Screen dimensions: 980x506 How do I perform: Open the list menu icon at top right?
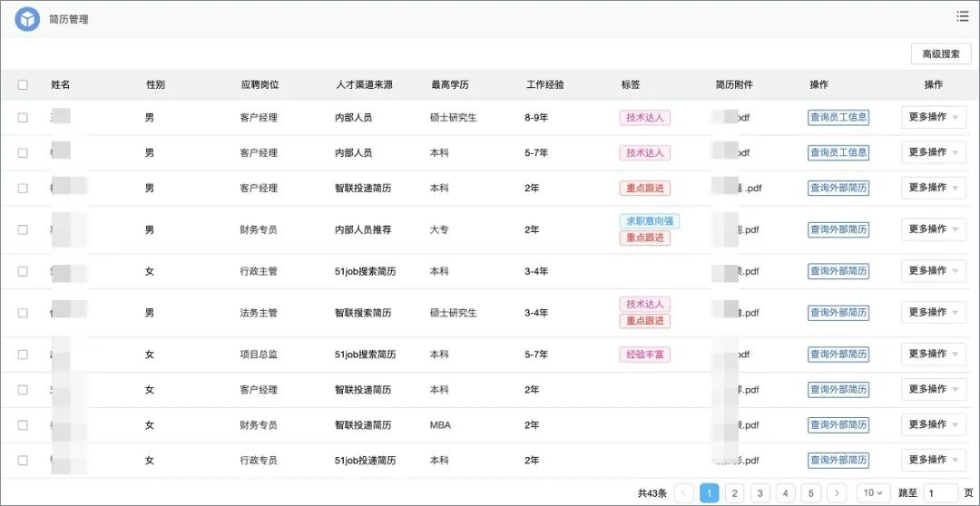[x=963, y=17]
